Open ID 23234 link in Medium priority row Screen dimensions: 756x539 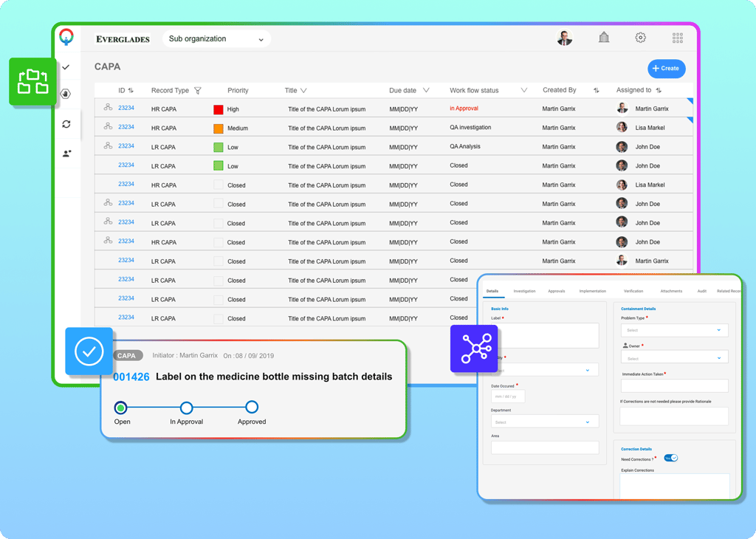(x=126, y=127)
